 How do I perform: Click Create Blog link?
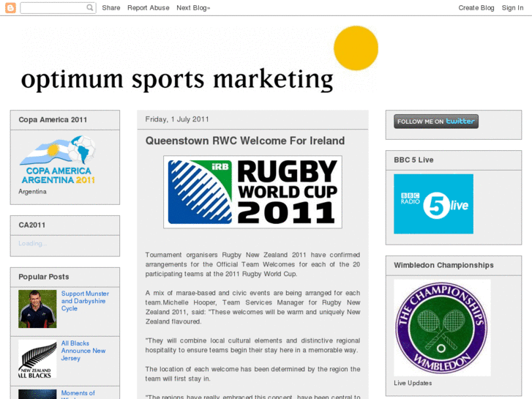[476, 8]
